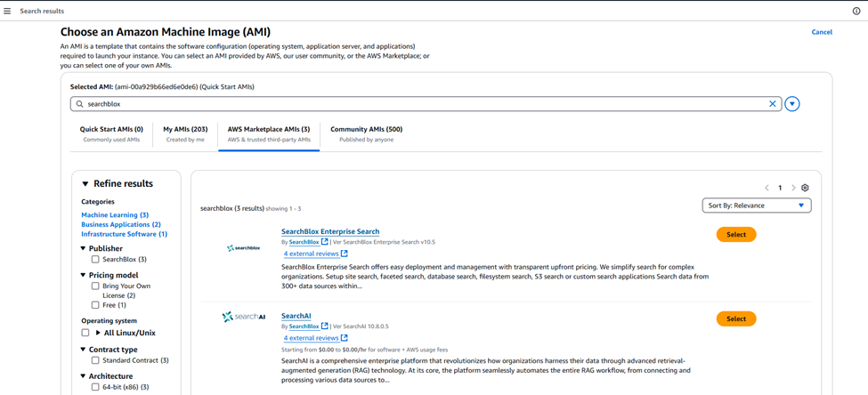Filter by Machine Learning category

[x=115, y=214]
